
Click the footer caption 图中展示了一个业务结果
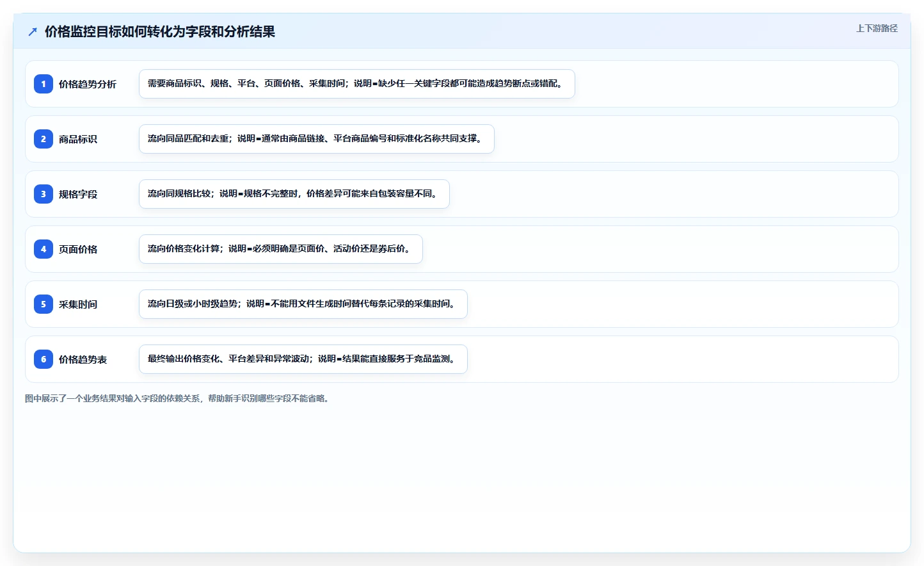pyautogui.click(x=177, y=398)
